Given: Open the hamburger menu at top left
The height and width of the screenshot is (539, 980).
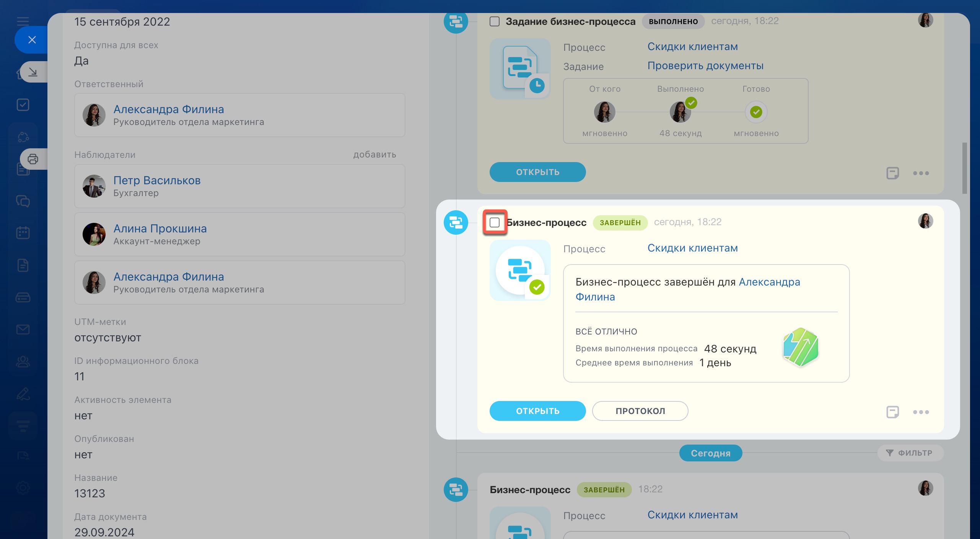Looking at the screenshot, I should 23,21.
